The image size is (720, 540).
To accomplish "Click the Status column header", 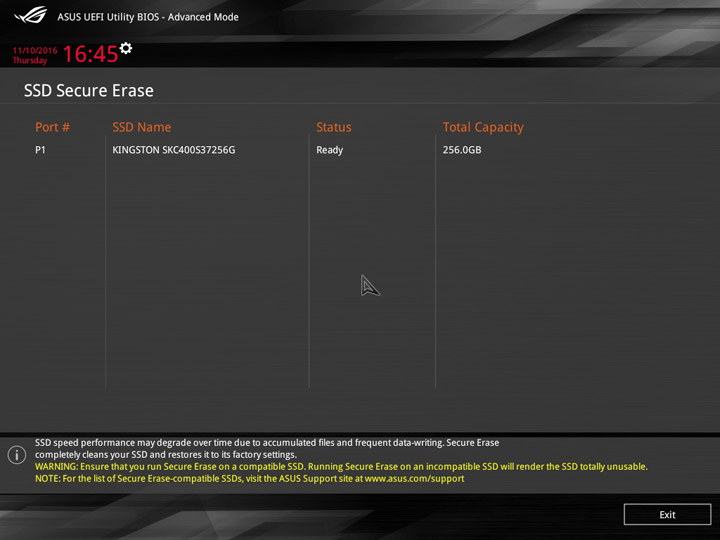I will (x=334, y=127).
